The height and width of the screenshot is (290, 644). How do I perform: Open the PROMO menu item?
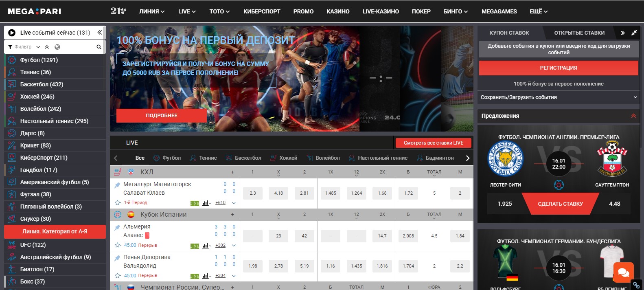[x=303, y=11]
